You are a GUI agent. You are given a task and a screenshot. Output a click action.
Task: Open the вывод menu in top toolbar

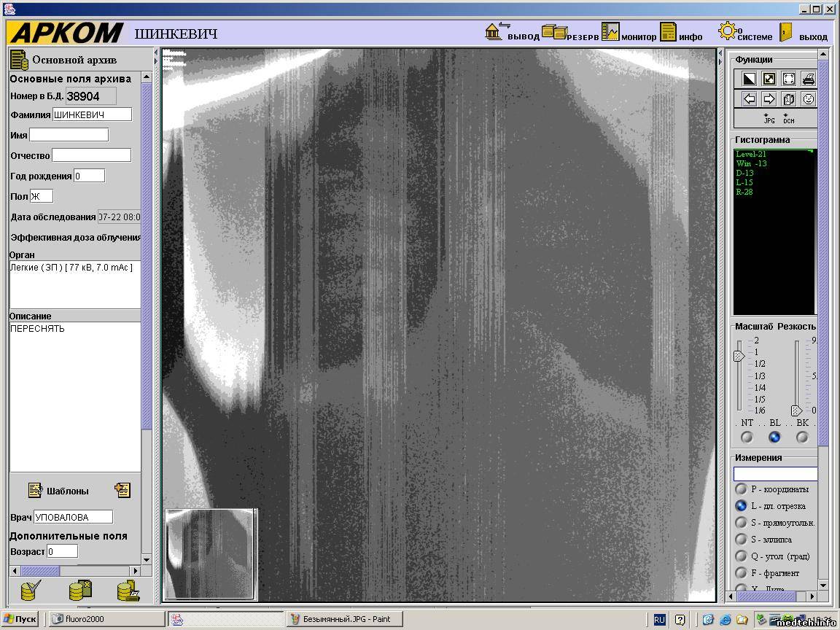(x=512, y=34)
